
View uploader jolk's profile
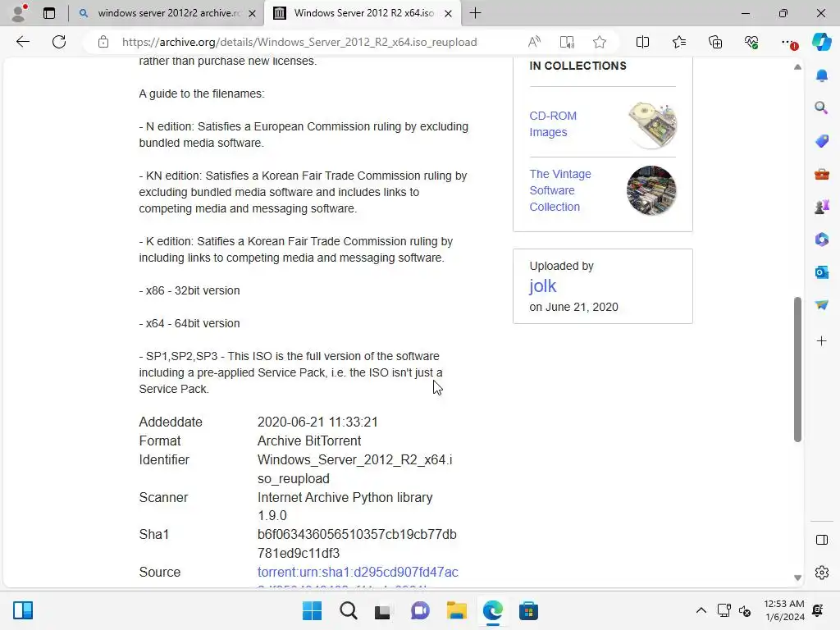click(x=543, y=286)
